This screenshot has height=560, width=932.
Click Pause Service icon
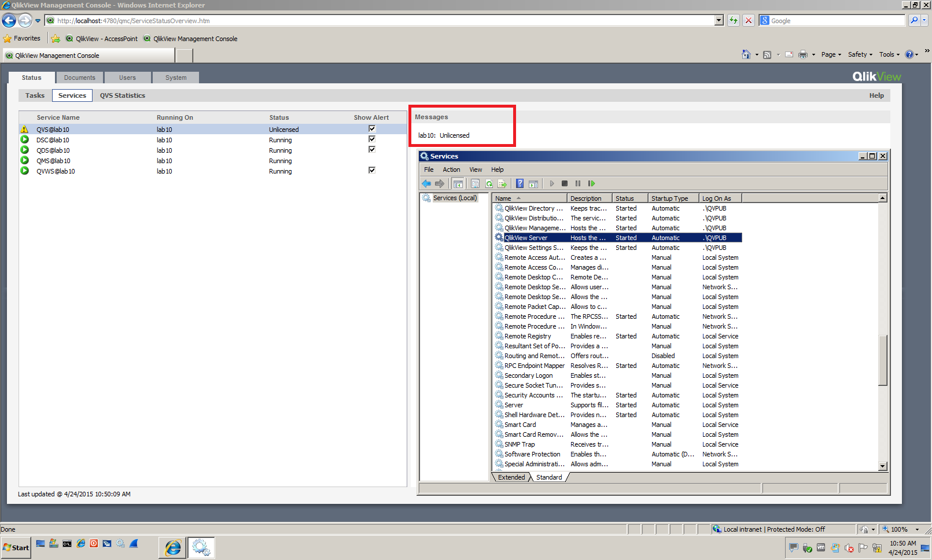pos(578,184)
